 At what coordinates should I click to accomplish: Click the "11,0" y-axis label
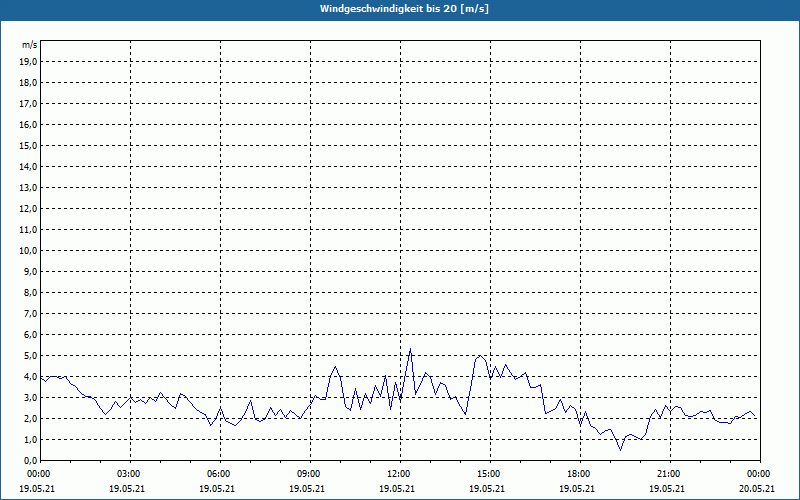pos(29,230)
